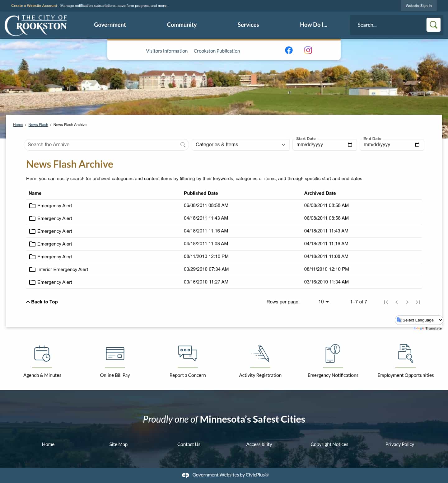Image resolution: width=448 pixels, height=483 pixels.
Task: Open the Crookston Publication link
Action: pyautogui.click(x=217, y=51)
